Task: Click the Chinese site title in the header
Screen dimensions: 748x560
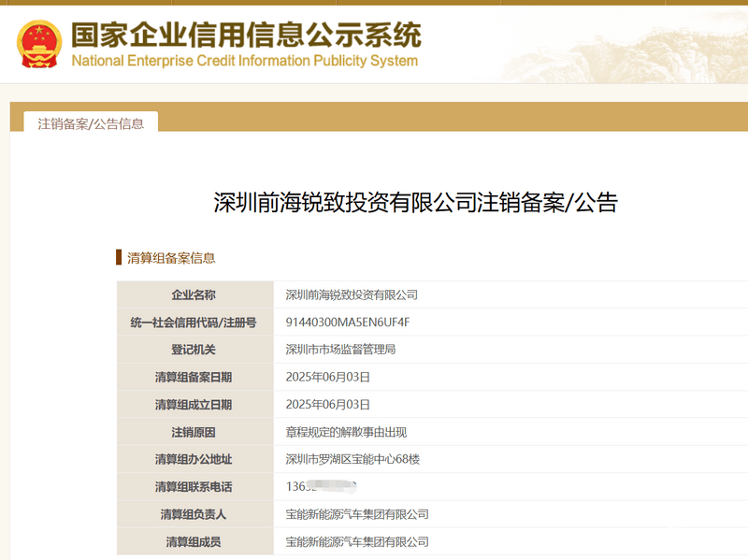Action: pyautogui.click(x=246, y=34)
